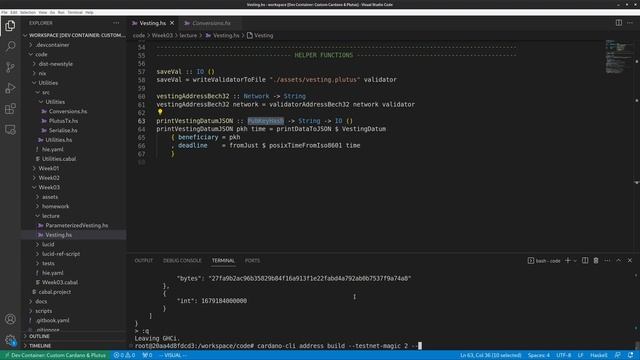This screenshot has width=640, height=360.
Task: Click the editor minimap preview
Action: (618, 56)
